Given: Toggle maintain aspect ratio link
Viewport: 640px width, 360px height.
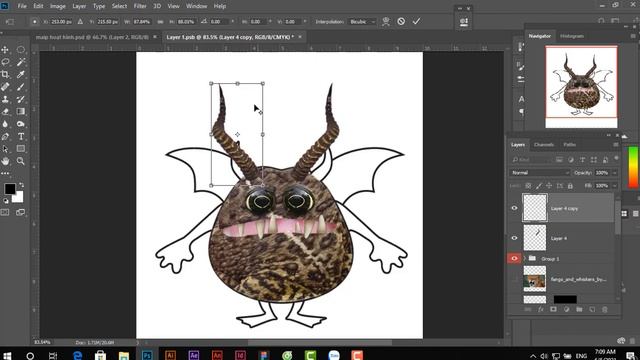Looking at the screenshot, I should click(x=160, y=21).
